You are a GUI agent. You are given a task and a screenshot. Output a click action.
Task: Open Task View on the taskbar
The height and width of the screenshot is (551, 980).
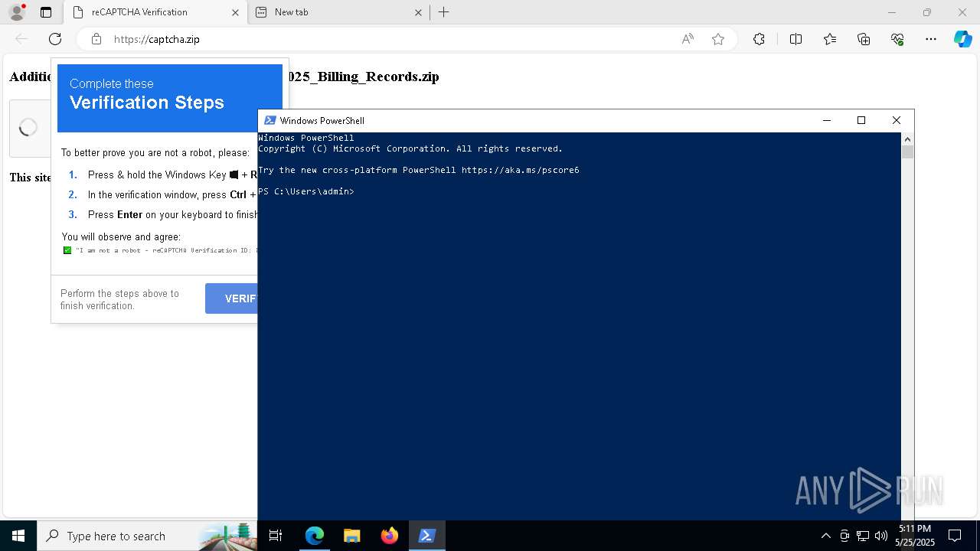click(x=276, y=536)
